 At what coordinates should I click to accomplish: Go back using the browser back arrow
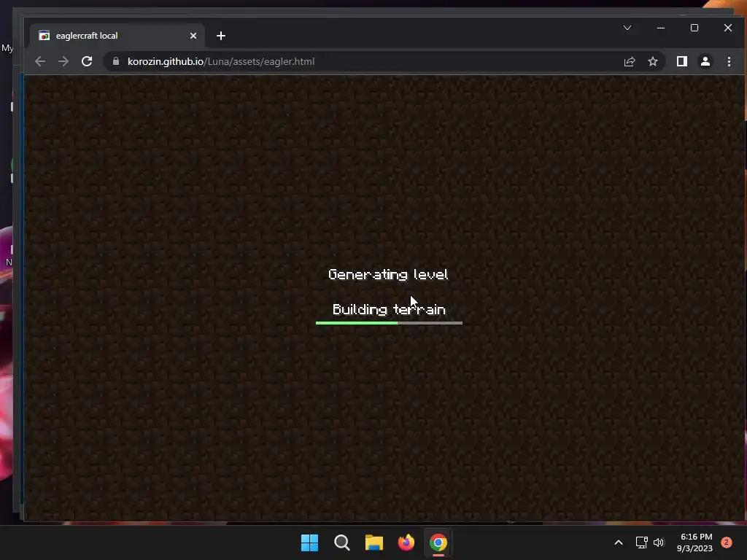tap(40, 61)
